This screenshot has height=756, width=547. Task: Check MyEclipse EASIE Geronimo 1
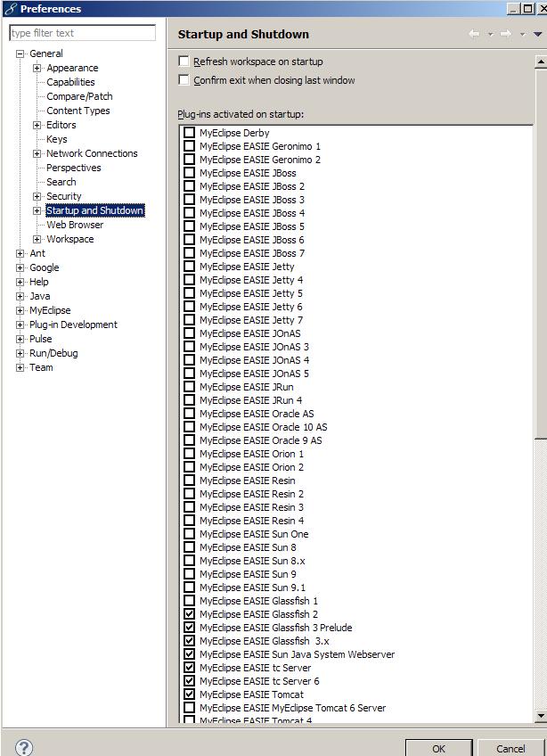click(x=190, y=146)
